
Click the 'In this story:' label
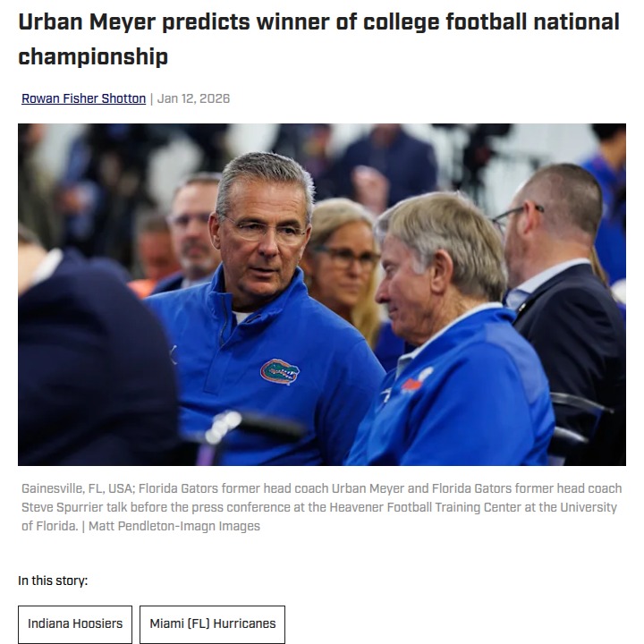pos(53,580)
